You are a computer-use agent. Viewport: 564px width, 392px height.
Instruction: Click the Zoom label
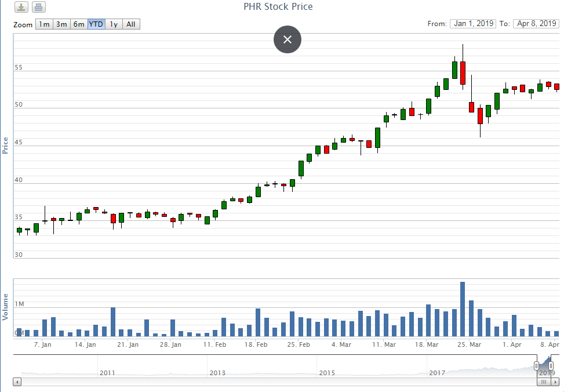tap(23, 24)
